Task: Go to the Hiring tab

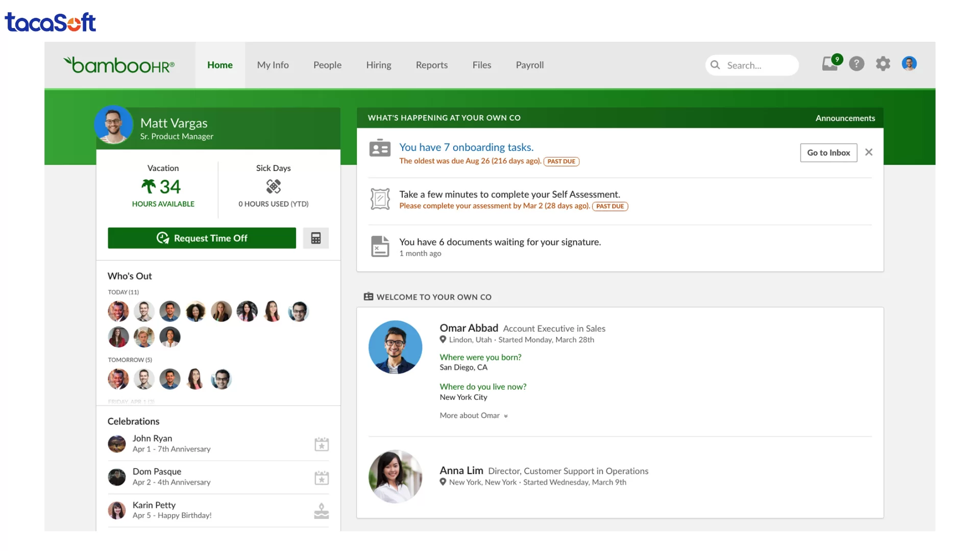Action: (x=378, y=65)
